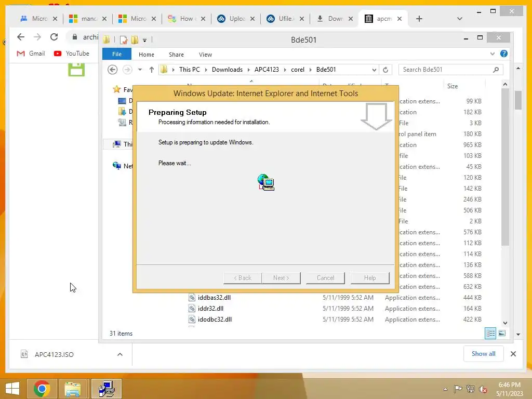Click the Next button in setup

tap(281, 278)
